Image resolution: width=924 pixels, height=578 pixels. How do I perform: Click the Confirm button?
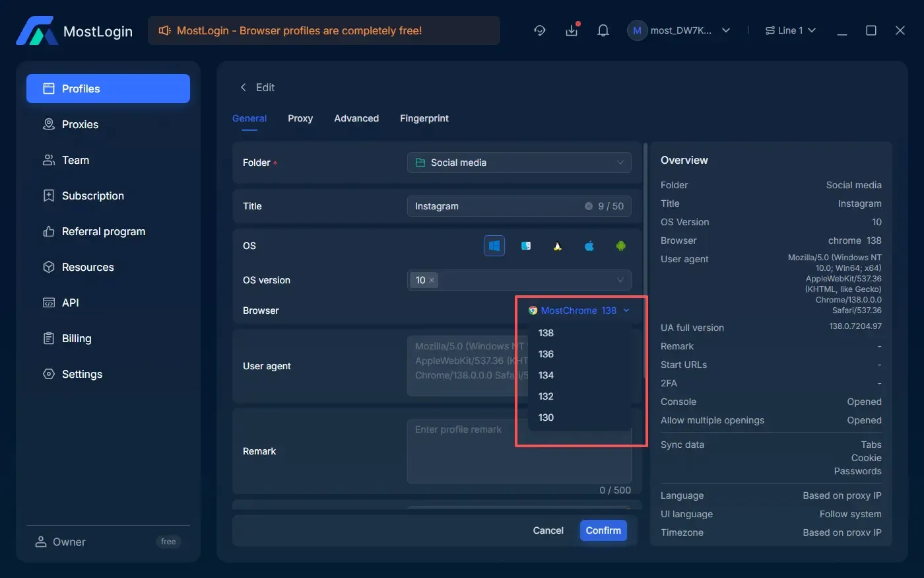coord(603,530)
